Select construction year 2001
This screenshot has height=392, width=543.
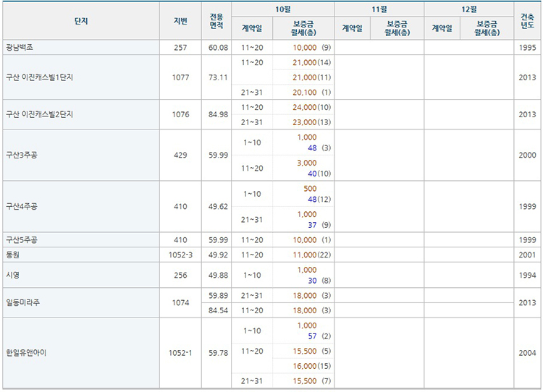pos(527,255)
